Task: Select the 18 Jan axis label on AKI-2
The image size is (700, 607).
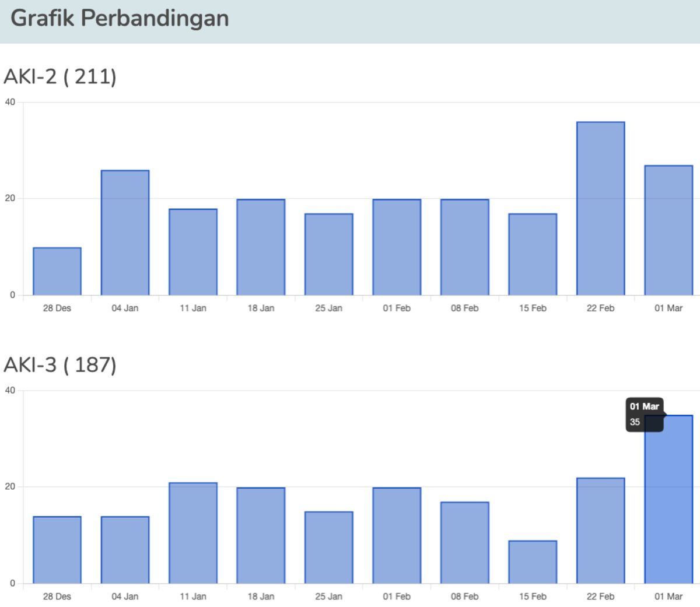Action: tap(261, 308)
